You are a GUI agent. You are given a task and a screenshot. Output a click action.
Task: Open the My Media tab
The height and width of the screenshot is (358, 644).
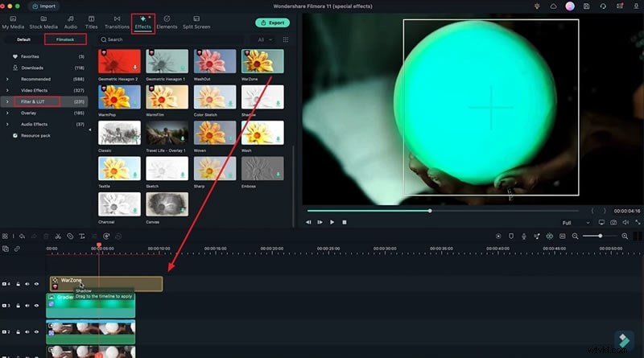(x=13, y=23)
